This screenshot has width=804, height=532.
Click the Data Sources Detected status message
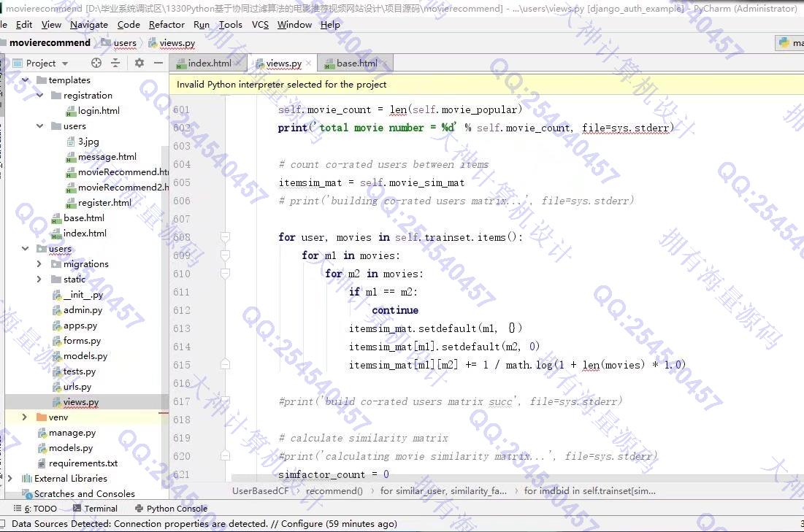tap(204, 524)
